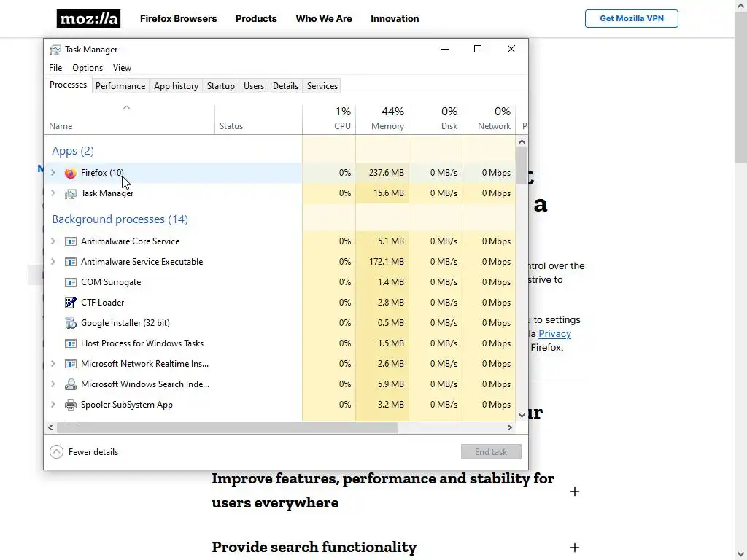Expand the 'Provide search functionality' section
This screenshot has width=747, height=560.
click(575, 548)
